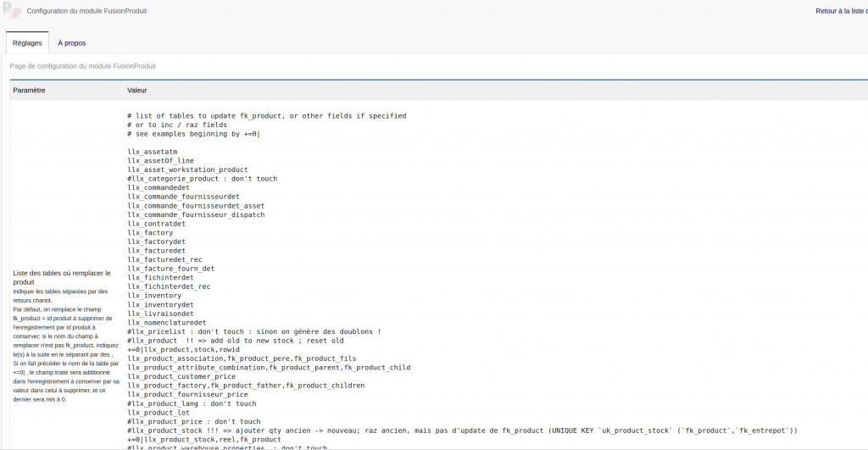868x450 pixels.
Task: Click 'Page de configuration du module FusionProduit' text
Action: tap(82, 66)
